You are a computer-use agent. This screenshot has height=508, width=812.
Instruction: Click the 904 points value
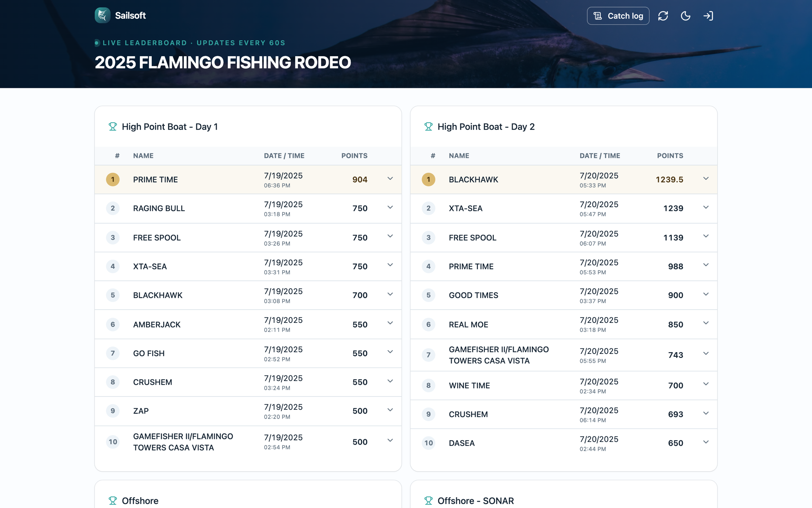360,180
